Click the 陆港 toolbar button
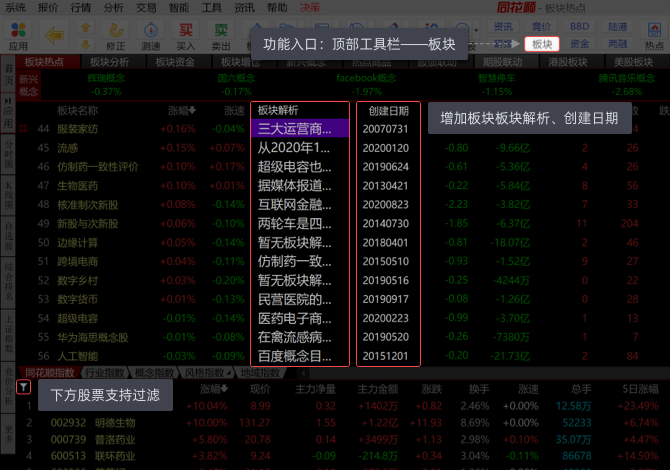The height and width of the screenshot is (470, 670). (618, 27)
